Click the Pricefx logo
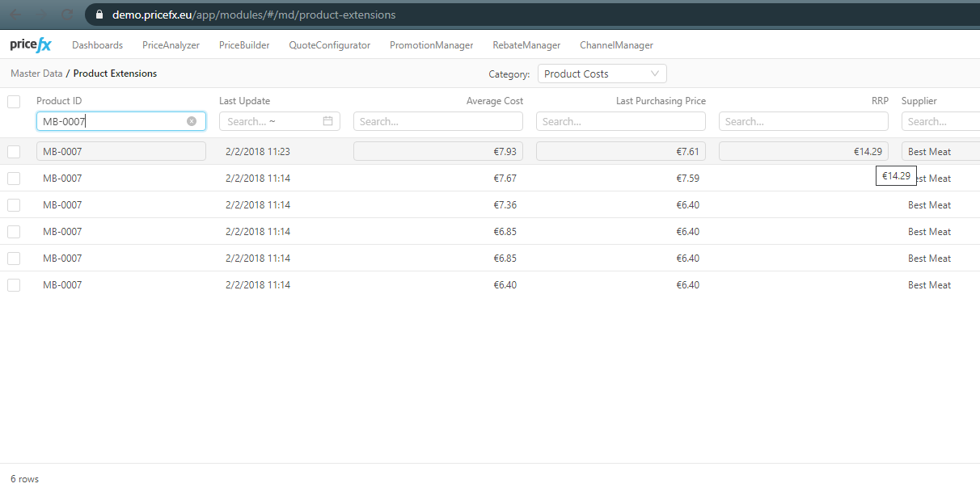980x492 pixels. [x=30, y=45]
